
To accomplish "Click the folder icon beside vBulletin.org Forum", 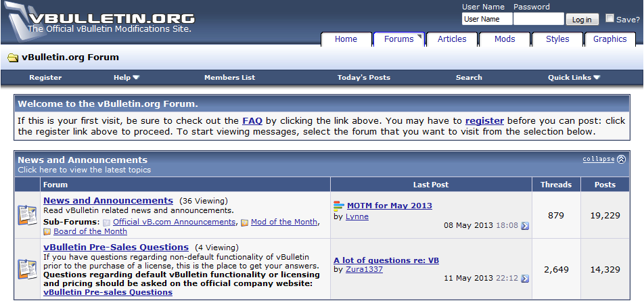I will coord(13,57).
